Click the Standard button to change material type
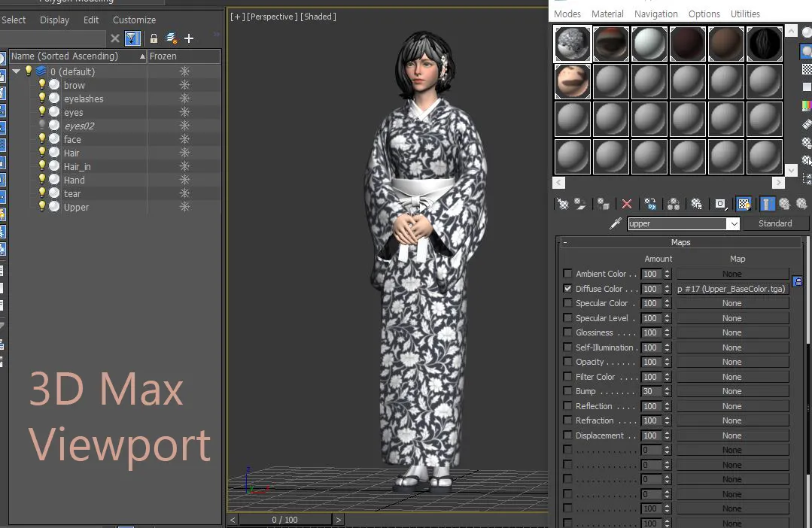Image resolution: width=812 pixels, height=528 pixels. tap(775, 223)
